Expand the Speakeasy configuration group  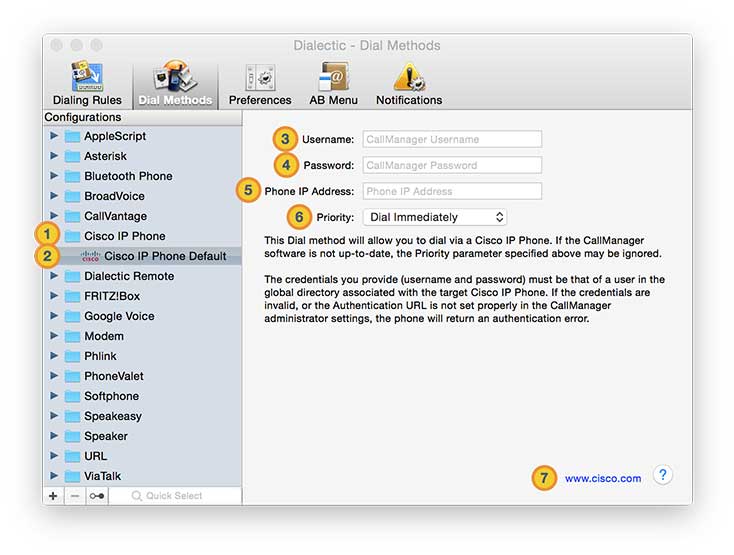click(54, 416)
